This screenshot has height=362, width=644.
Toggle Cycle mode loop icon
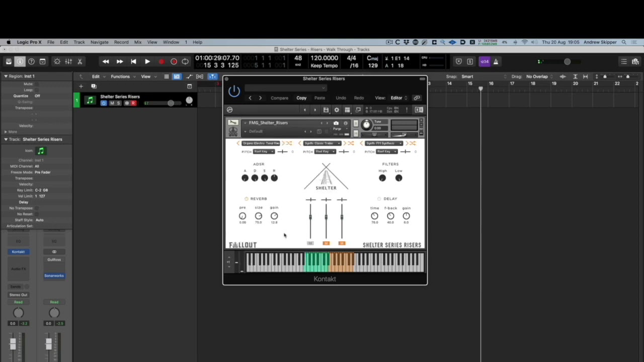[x=185, y=61]
